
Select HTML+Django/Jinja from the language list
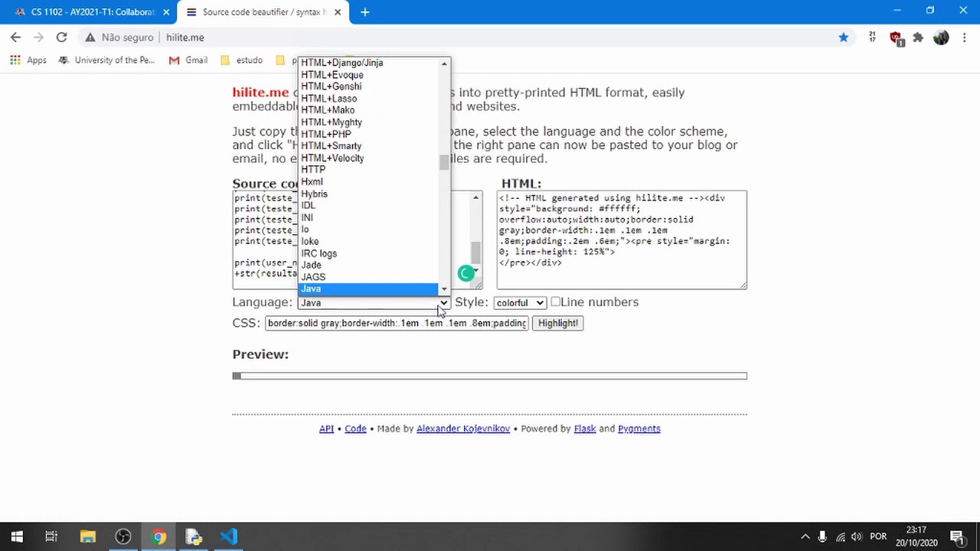click(368, 63)
